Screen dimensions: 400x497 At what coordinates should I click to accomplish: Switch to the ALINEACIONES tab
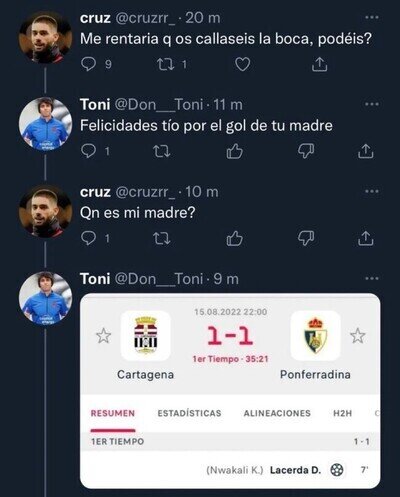(277, 413)
